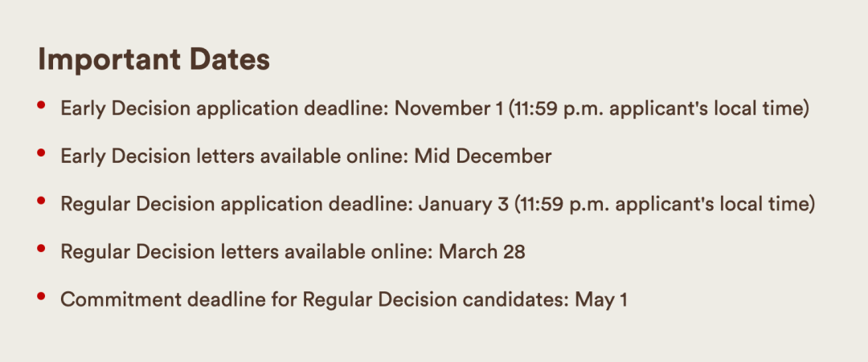
Task: Click the fifth red bullet point
Action: 41,296
